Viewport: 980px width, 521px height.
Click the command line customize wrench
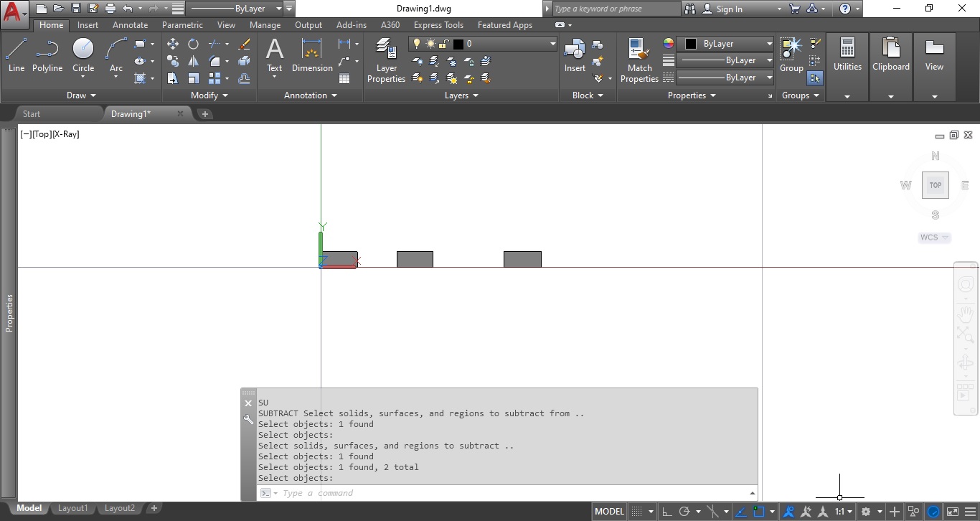click(248, 420)
